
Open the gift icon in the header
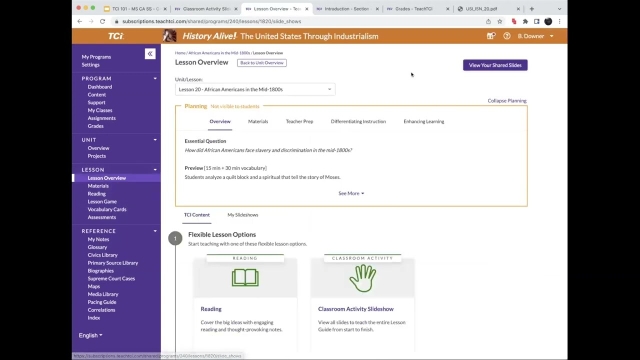click(x=491, y=36)
